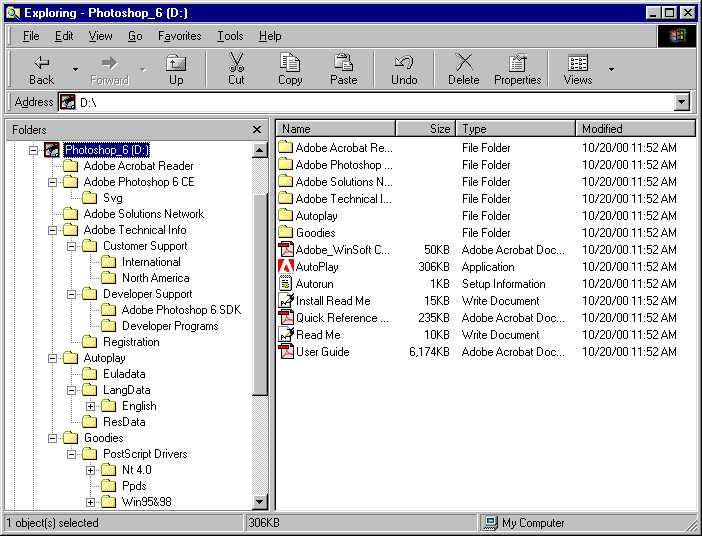Select Adobe_WinSoft C... PDF file icon
This screenshot has width=702, height=536.
286,249
